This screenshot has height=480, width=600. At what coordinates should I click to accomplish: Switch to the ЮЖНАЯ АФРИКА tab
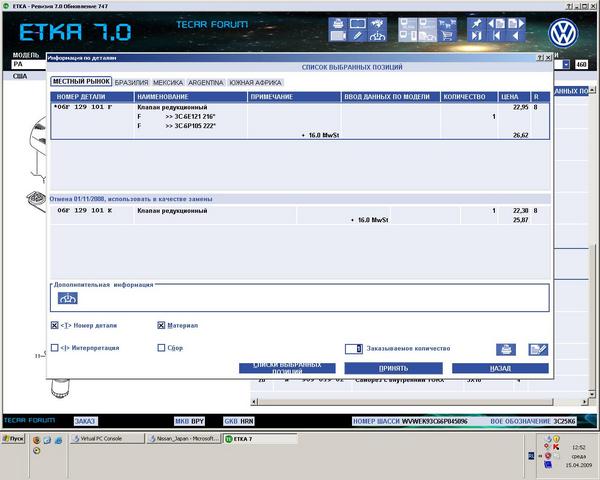click(255, 83)
